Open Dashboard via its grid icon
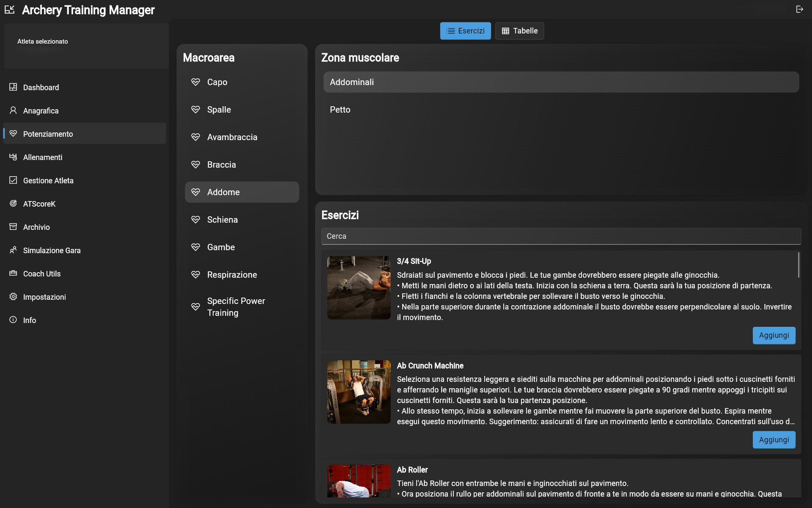Image resolution: width=812 pixels, height=508 pixels. (13, 87)
